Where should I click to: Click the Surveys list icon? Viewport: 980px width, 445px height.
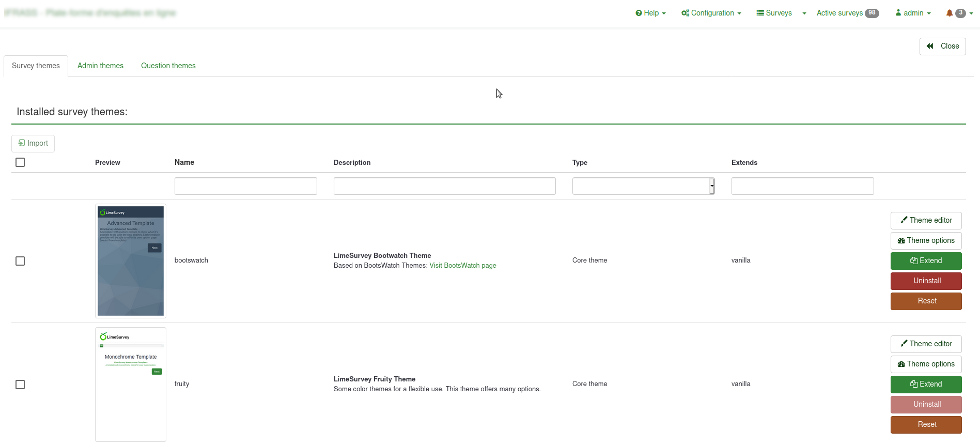[760, 13]
